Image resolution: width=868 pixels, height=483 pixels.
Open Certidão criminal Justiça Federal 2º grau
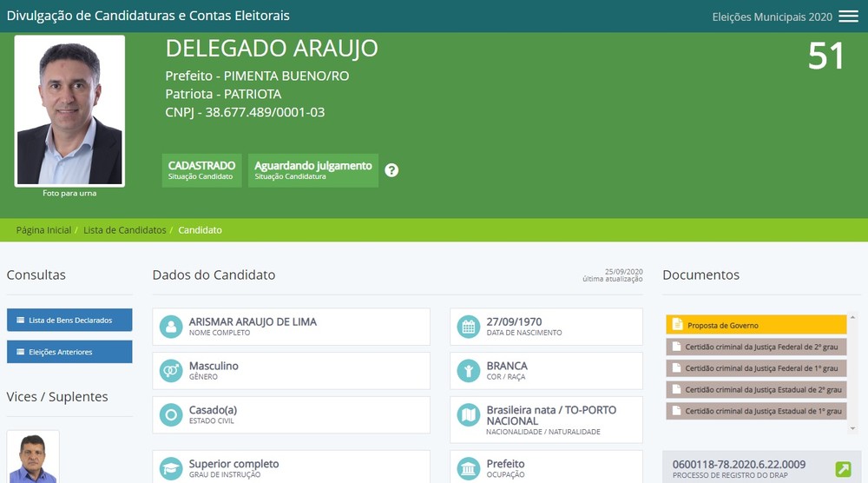[x=755, y=347]
